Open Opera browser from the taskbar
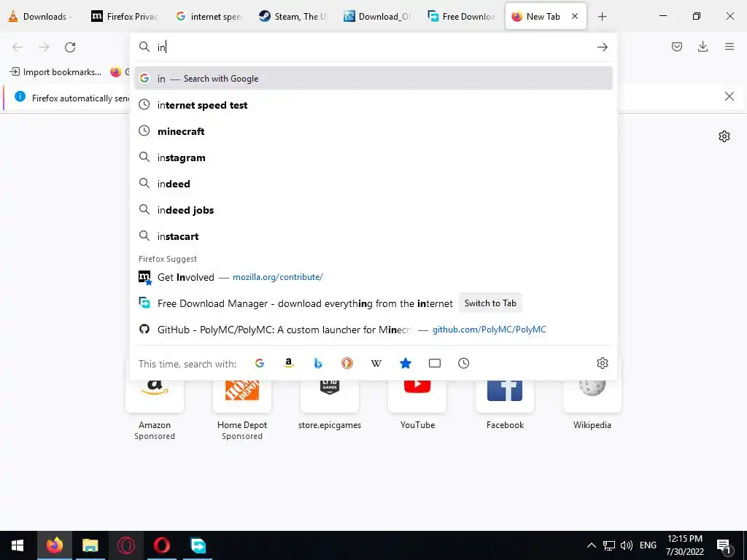 (x=161, y=545)
